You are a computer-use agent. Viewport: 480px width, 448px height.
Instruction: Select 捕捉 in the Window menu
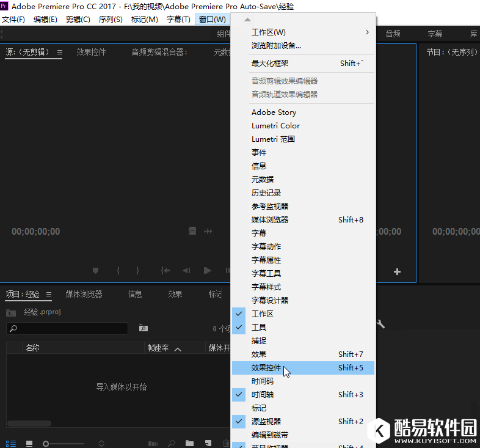point(303,341)
